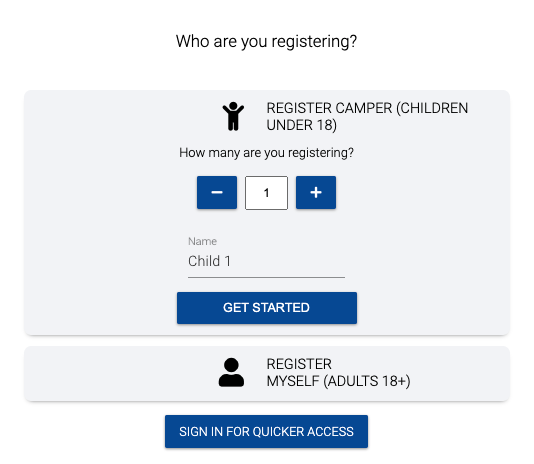
Task: Click the 'How many are you registering?' text
Action: 266,153
